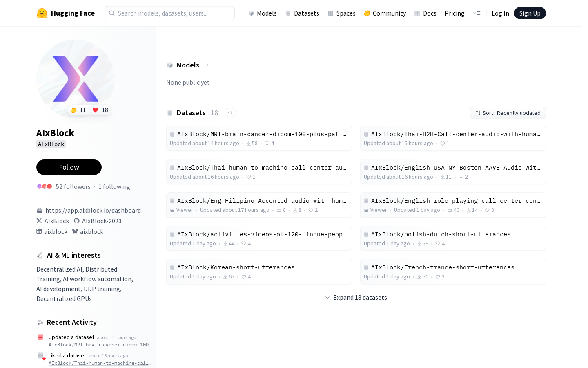The height and width of the screenshot is (368, 588).
Task: Open the Sort: Recently updated dropdown
Action: (x=508, y=113)
